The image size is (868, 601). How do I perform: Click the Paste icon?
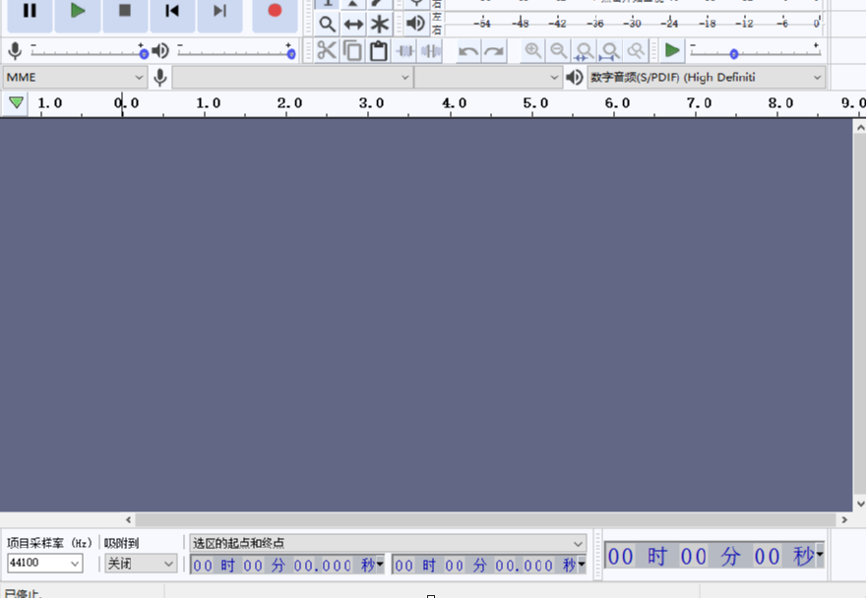pos(378,50)
